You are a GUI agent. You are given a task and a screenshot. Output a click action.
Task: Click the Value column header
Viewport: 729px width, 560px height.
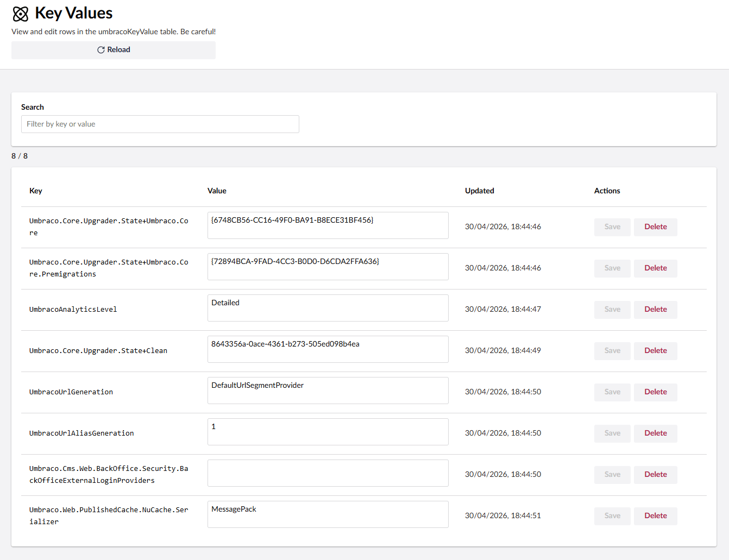(217, 191)
